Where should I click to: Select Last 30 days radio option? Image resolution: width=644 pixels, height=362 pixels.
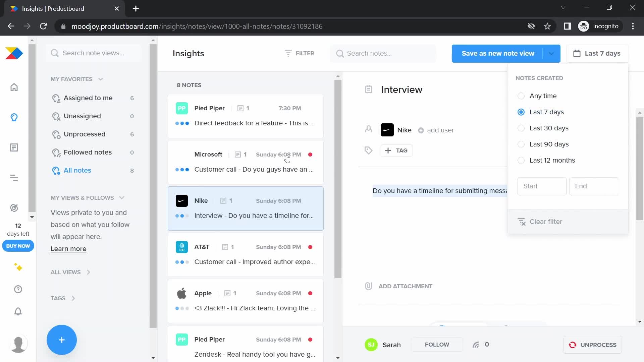pyautogui.click(x=521, y=128)
